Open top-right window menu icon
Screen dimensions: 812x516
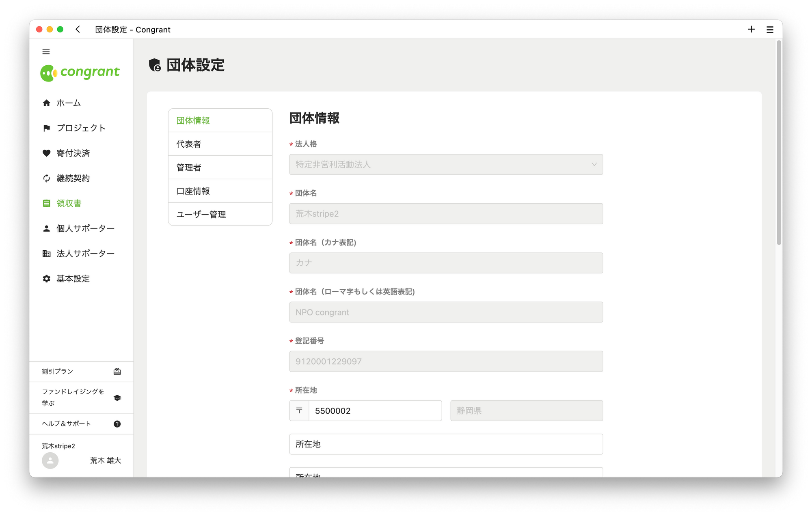[769, 30]
